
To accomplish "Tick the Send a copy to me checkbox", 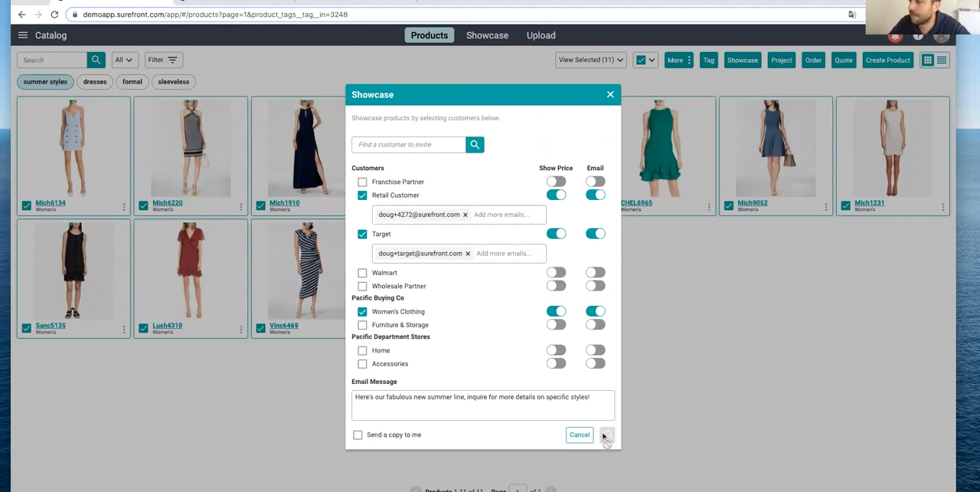I will (x=358, y=435).
